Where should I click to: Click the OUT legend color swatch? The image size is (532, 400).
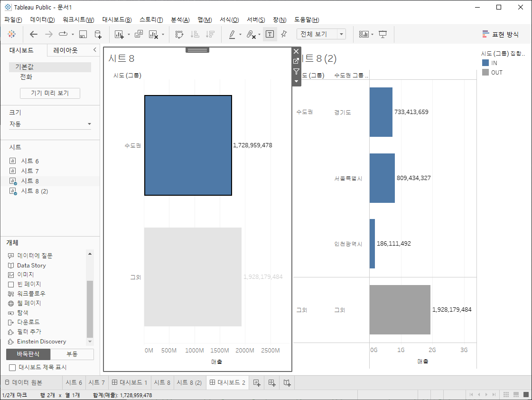point(485,72)
